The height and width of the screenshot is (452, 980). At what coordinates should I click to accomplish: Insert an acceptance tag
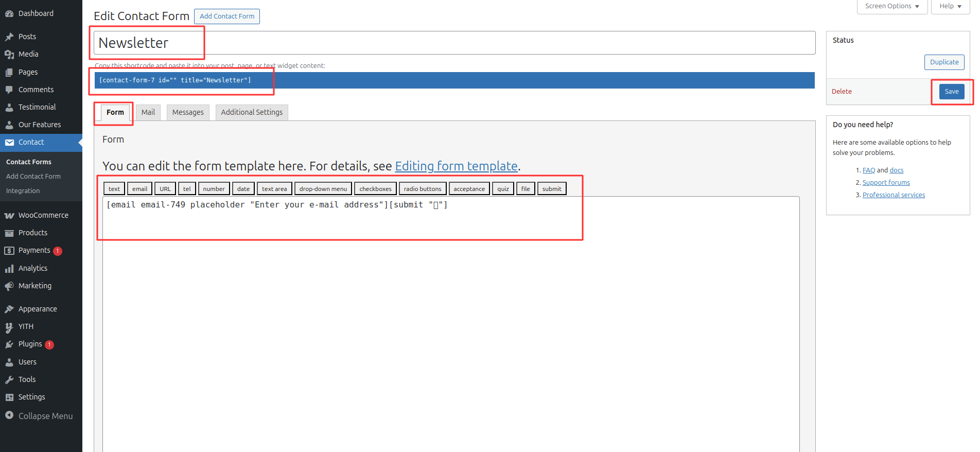pyautogui.click(x=469, y=189)
